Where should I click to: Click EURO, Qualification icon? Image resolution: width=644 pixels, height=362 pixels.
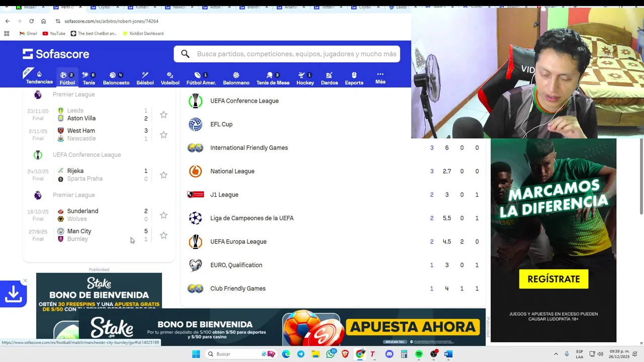(x=195, y=265)
